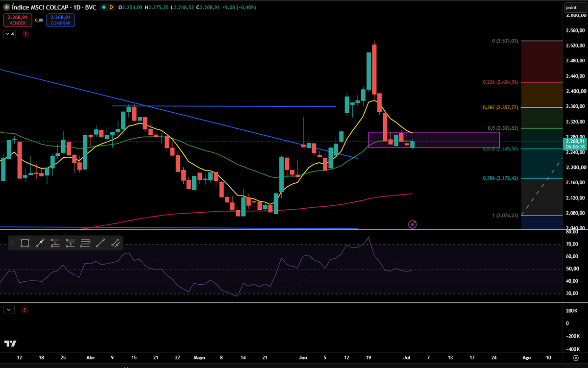The width and height of the screenshot is (588, 368).
Task: Click the 30,00 RSI axis label
Action: pyautogui.click(x=572, y=294)
